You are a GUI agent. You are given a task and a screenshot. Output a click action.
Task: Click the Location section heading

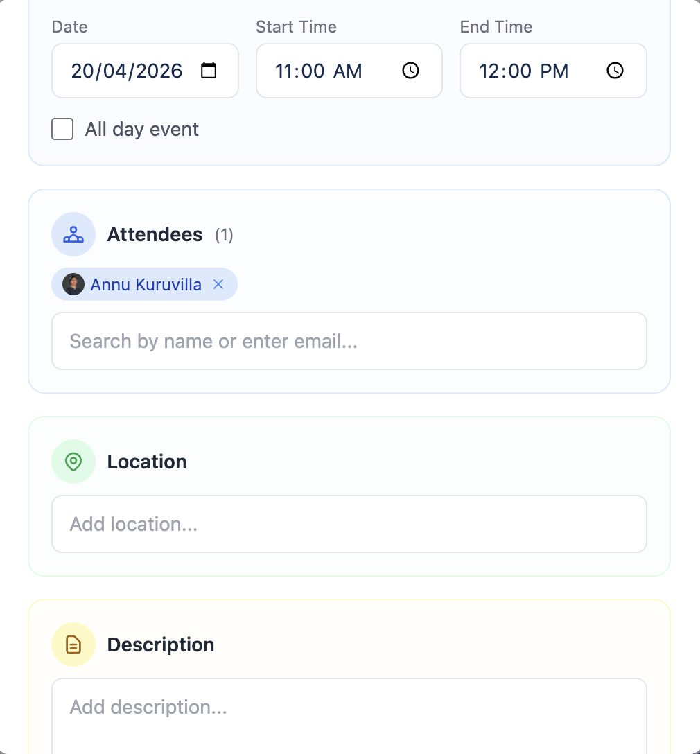point(147,462)
